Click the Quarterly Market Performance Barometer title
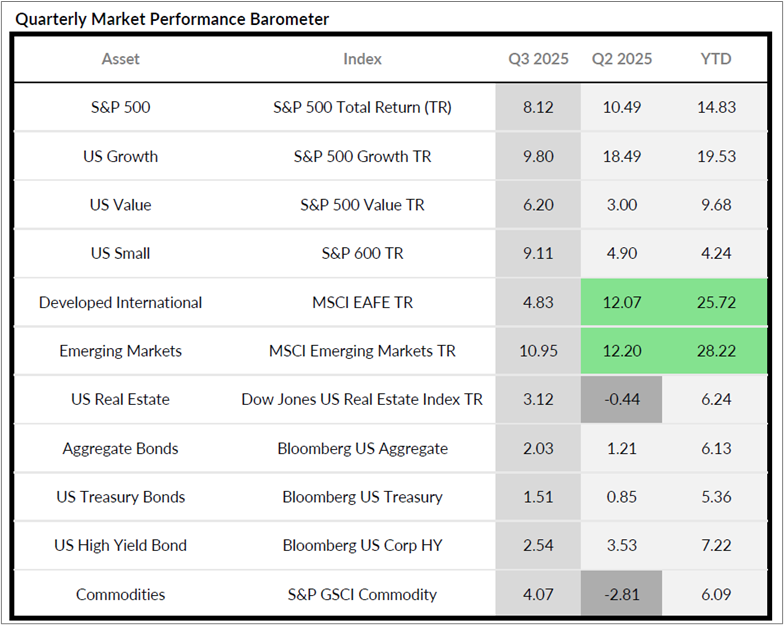This screenshot has height=625, width=784. 172,19
